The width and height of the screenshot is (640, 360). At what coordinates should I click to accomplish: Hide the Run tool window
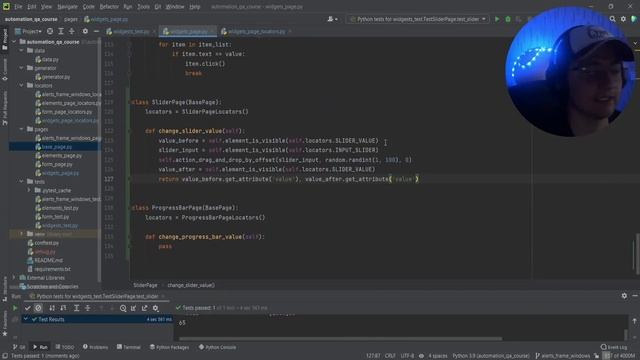635,296
